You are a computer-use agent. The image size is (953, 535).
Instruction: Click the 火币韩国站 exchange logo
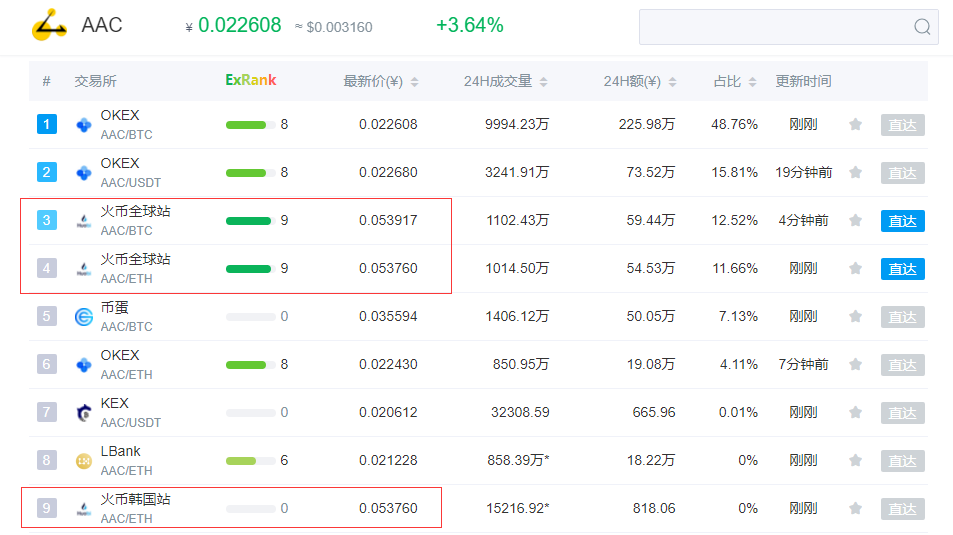84,509
